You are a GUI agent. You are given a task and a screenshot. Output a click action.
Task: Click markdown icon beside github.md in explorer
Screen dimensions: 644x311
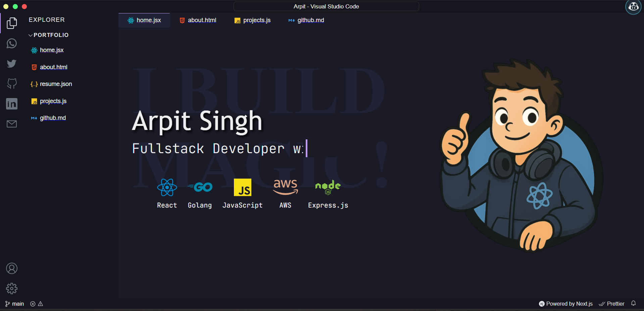[34, 118]
